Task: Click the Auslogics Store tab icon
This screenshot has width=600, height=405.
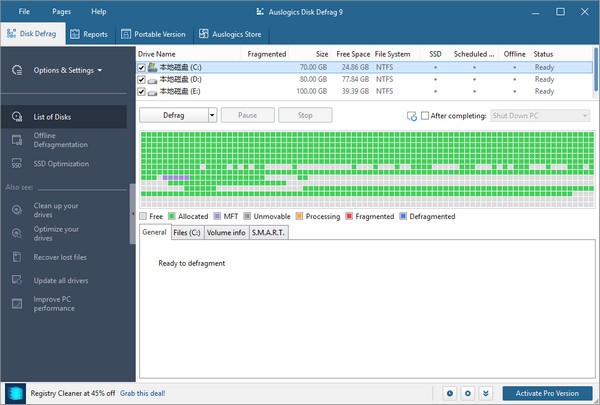Action: (204, 34)
